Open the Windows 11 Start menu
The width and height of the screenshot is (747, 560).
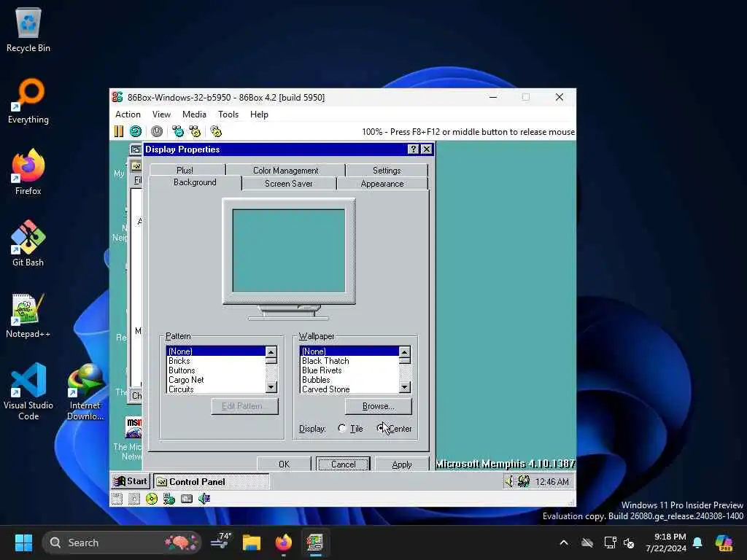tap(23, 542)
